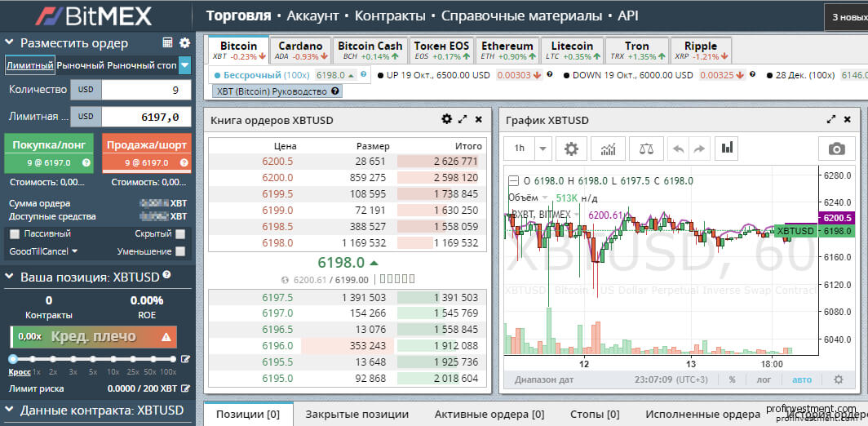This screenshot has width=868, height=426.
Task: Select Cardano instrument tab
Action: coord(300,51)
